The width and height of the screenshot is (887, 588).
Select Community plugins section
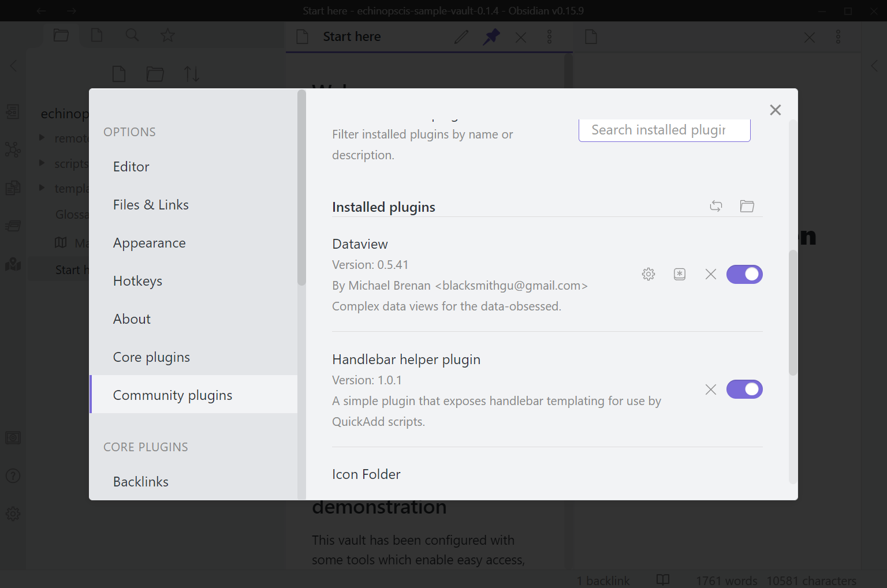193,395
